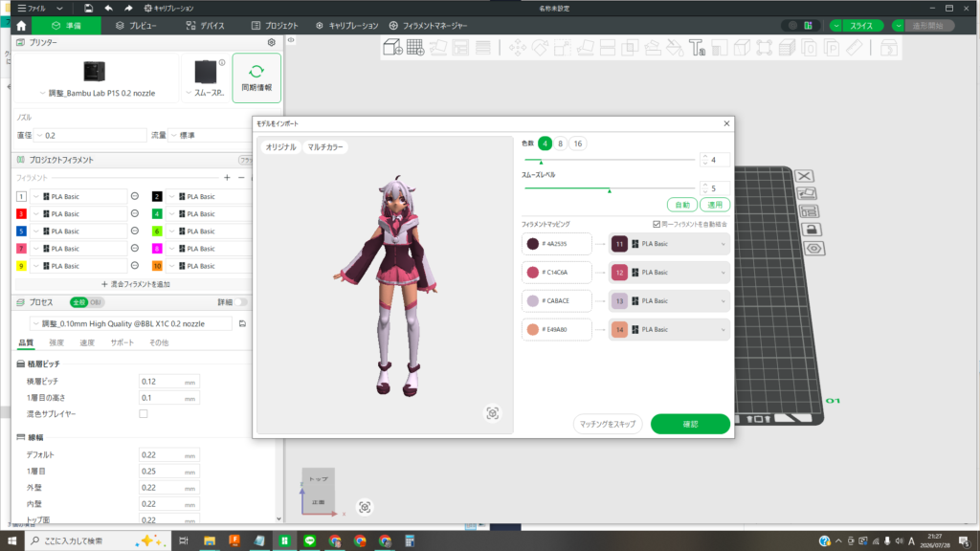Click the home icon in top bar

21,26
